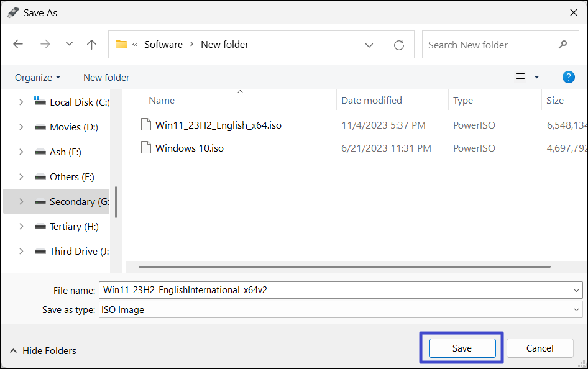This screenshot has height=369, width=588.
Task: Open the Save as type dropdown
Action: pyautogui.click(x=340, y=309)
